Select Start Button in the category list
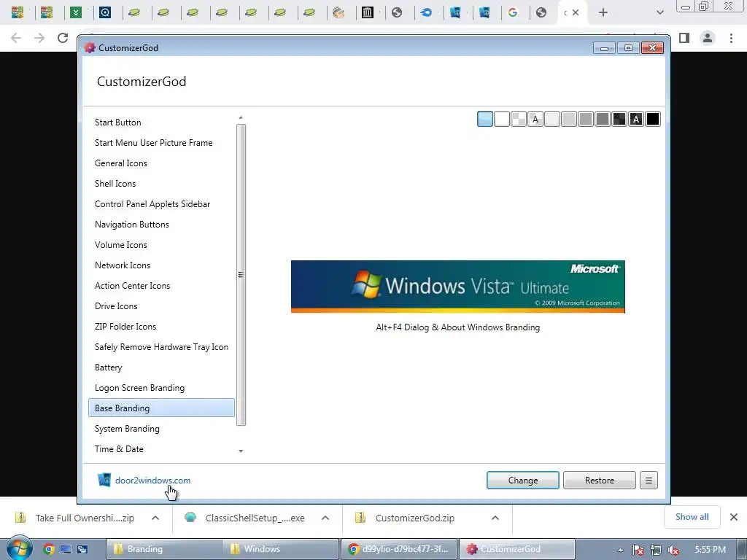This screenshot has height=560, width=747. 161,122
